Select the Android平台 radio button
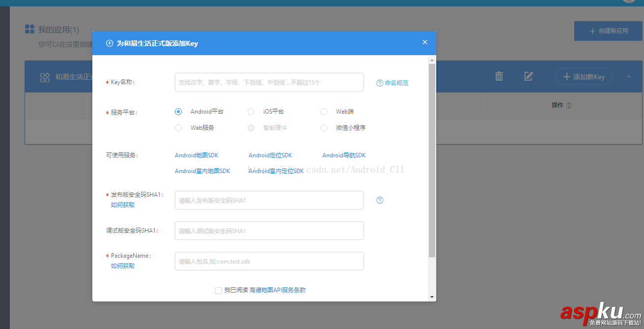Screen dimensions: 644x329 coord(178,111)
